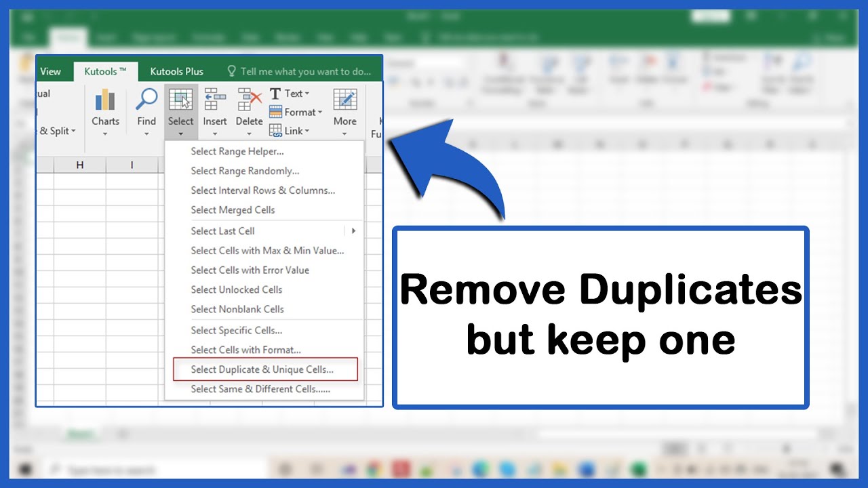Open the Text tools menu
This screenshot has width=868, height=488.
[290, 94]
